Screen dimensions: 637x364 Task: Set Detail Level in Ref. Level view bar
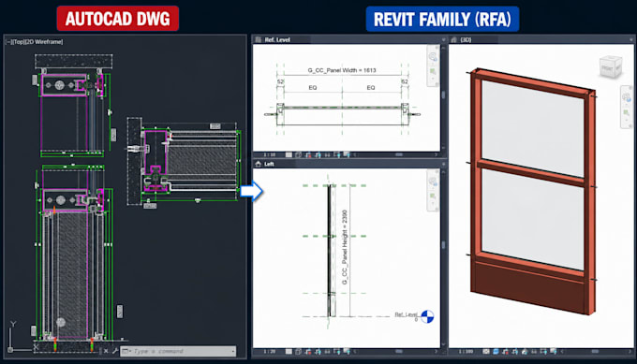(x=289, y=155)
